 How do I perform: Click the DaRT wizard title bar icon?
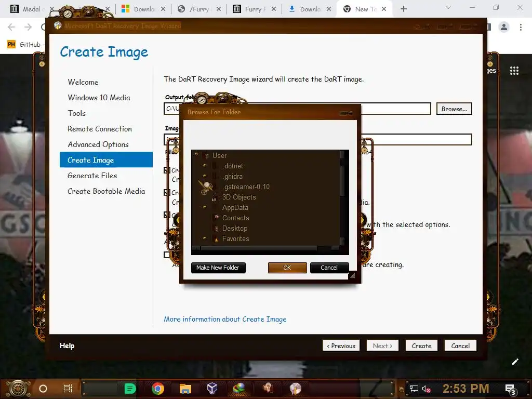[58, 26]
